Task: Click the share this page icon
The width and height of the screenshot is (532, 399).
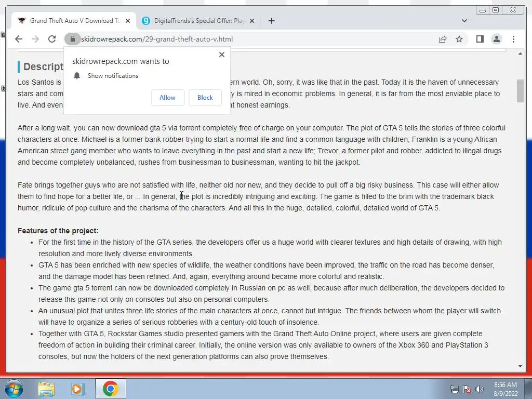Action: coord(443,39)
